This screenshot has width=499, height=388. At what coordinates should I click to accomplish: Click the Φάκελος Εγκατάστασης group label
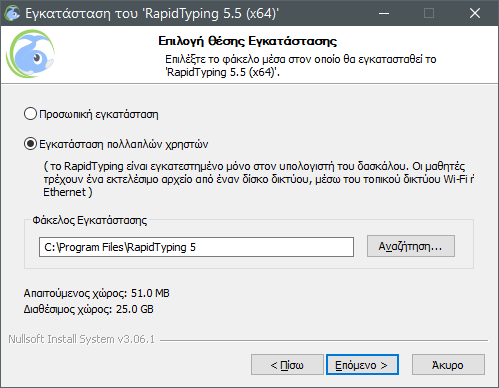click(90, 220)
